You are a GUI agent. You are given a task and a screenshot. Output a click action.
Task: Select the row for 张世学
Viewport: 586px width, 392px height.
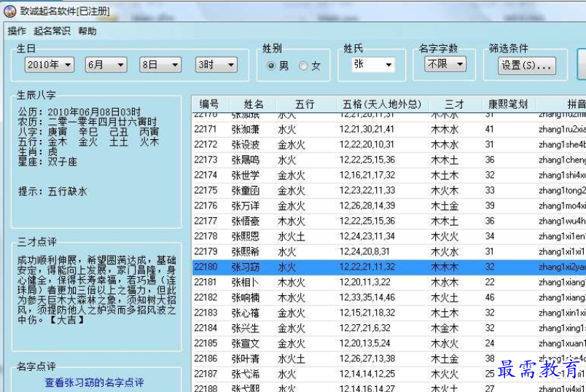point(245,175)
